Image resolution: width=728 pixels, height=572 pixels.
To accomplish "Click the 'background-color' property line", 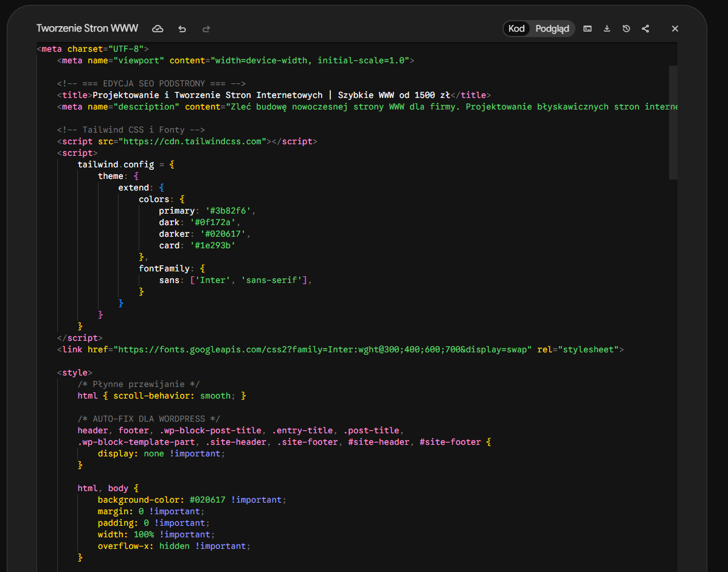I will (x=192, y=500).
